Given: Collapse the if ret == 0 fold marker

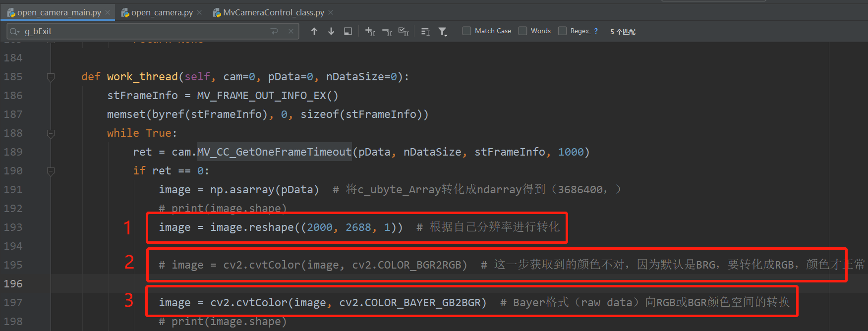Looking at the screenshot, I should pyautogui.click(x=51, y=171).
